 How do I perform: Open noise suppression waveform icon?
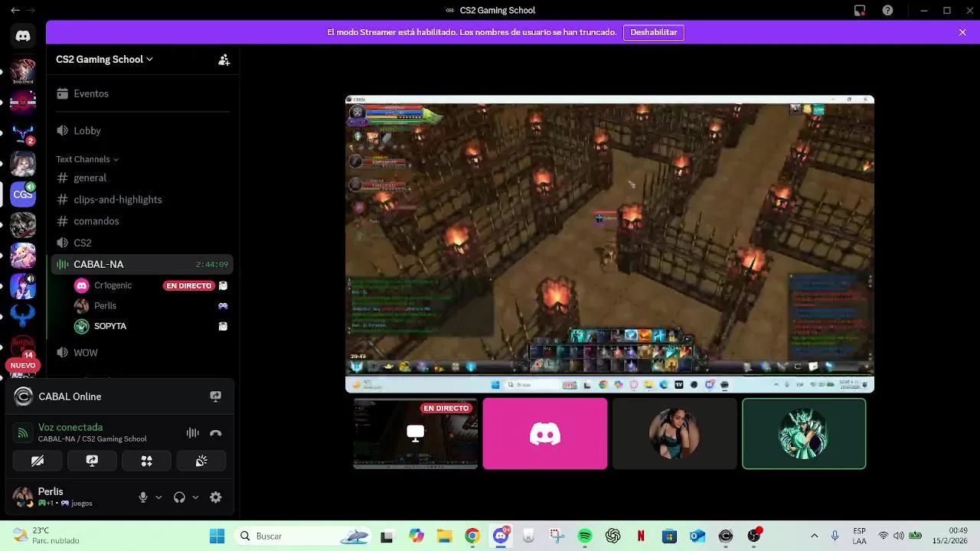(x=193, y=433)
